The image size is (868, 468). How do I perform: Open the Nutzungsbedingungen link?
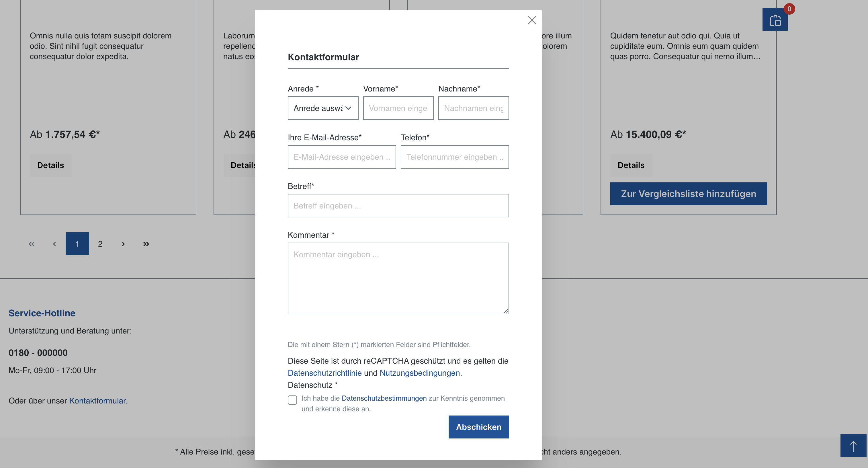pyautogui.click(x=419, y=373)
